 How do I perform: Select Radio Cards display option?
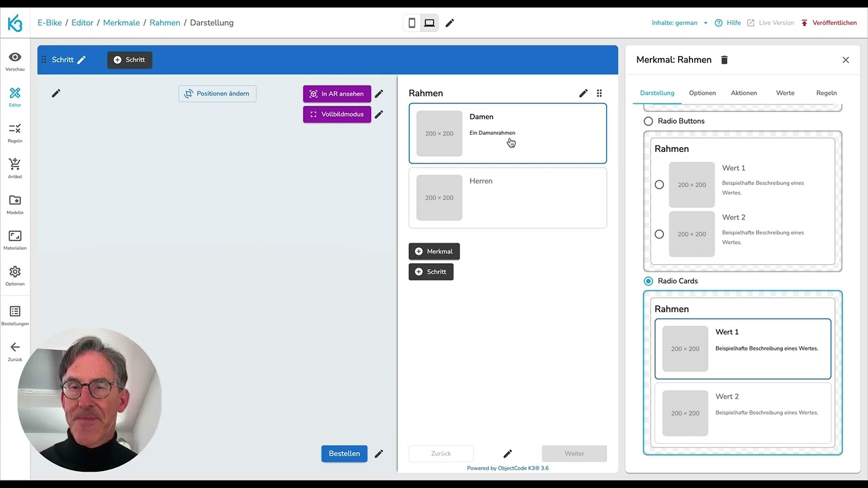coord(648,281)
